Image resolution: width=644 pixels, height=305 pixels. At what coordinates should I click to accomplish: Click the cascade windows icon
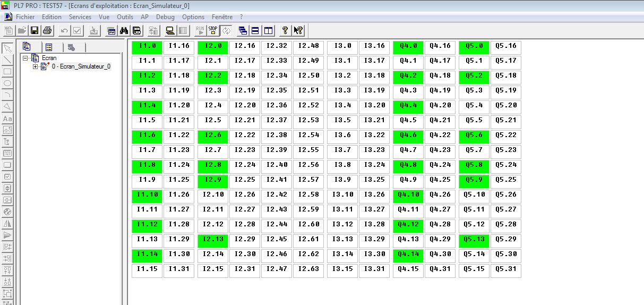point(243,30)
